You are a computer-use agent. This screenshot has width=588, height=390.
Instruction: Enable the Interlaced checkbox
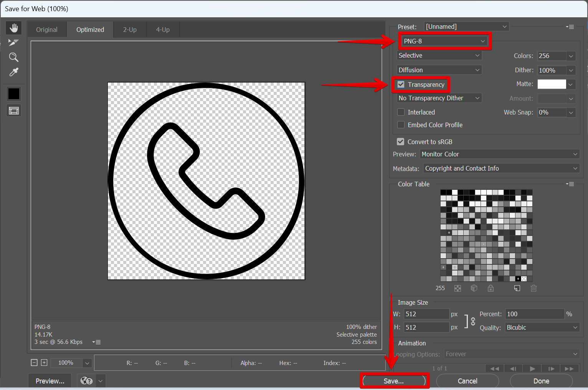[x=401, y=112]
